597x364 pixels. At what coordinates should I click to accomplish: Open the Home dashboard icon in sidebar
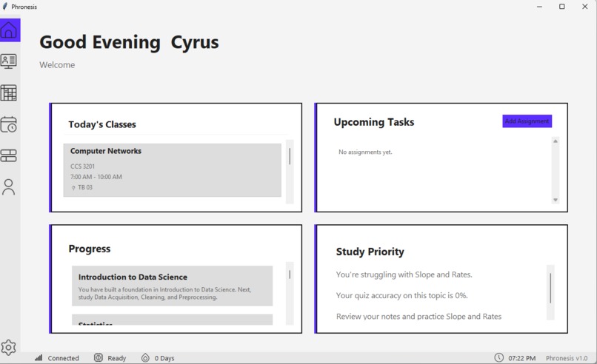point(9,30)
